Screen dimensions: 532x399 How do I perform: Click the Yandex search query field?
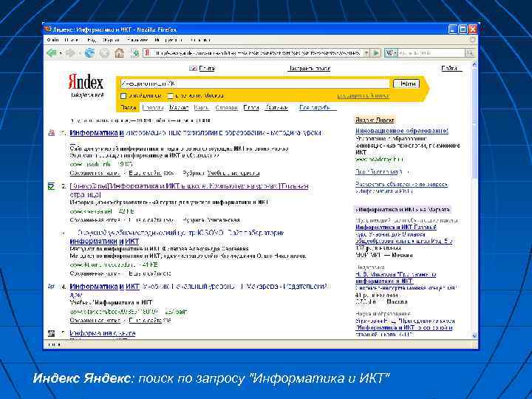[254, 83]
